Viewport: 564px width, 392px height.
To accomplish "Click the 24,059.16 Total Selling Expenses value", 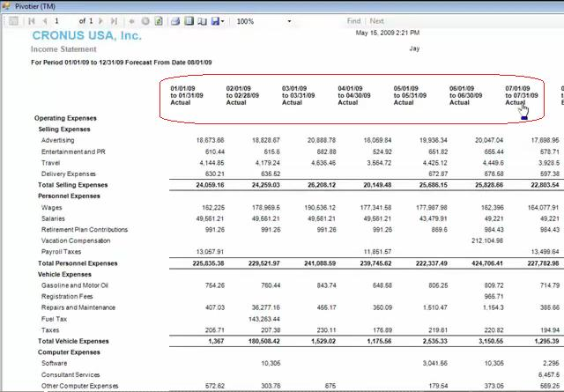I will pyautogui.click(x=210, y=185).
